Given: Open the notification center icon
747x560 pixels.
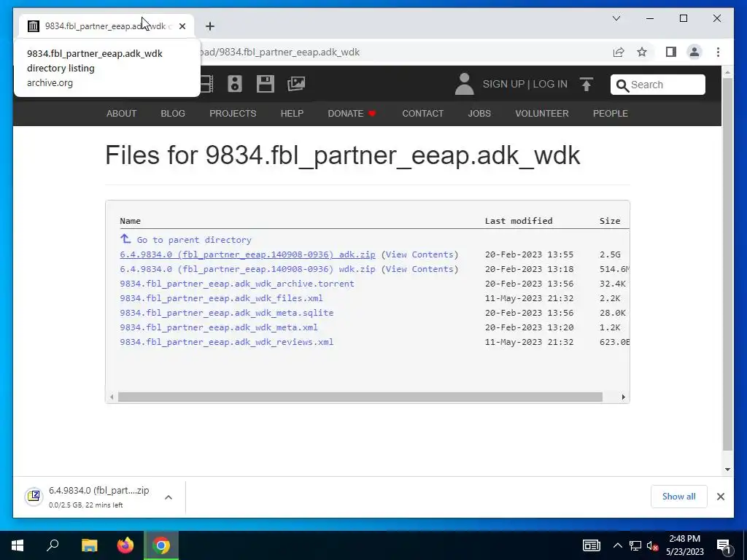Looking at the screenshot, I should pos(723,545).
